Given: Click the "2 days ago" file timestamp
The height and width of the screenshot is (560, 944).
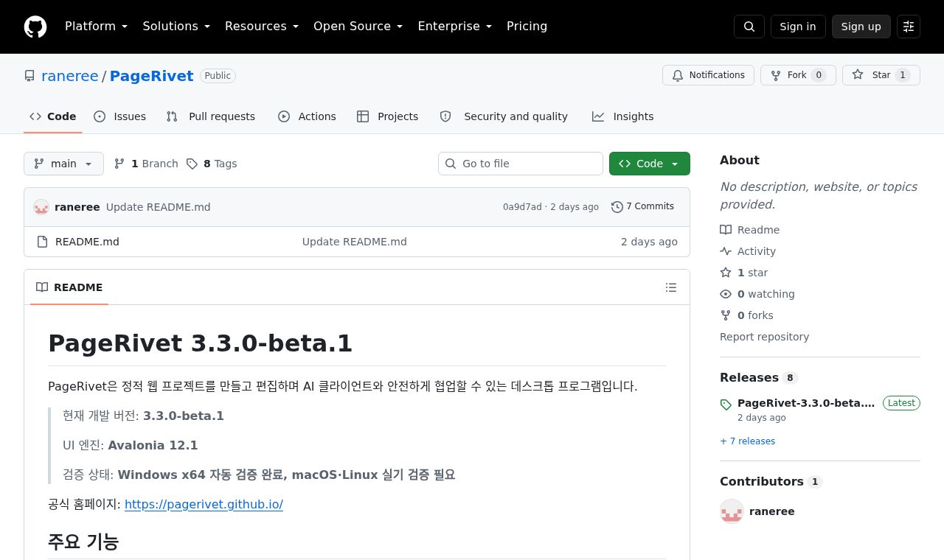Looking at the screenshot, I should point(649,242).
